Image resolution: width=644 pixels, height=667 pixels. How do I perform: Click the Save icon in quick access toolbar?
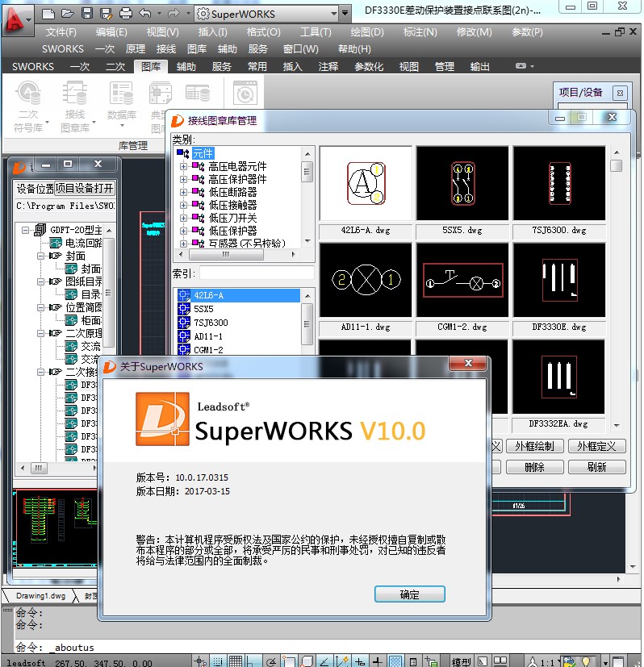tap(87, 14)
